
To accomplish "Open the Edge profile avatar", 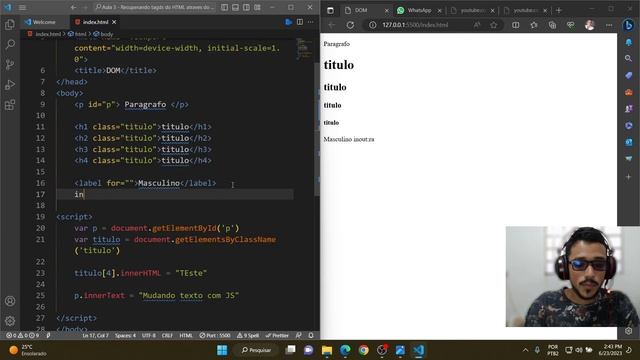I will (589, 25).
